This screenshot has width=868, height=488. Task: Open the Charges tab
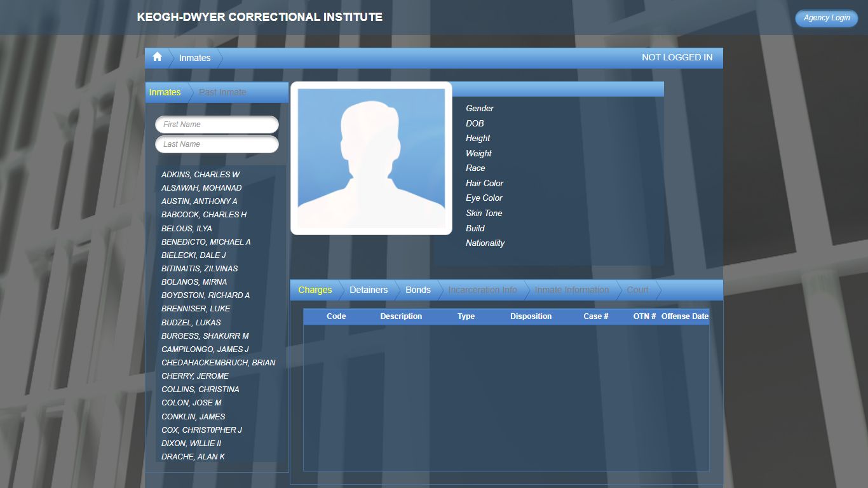(315, 290)
